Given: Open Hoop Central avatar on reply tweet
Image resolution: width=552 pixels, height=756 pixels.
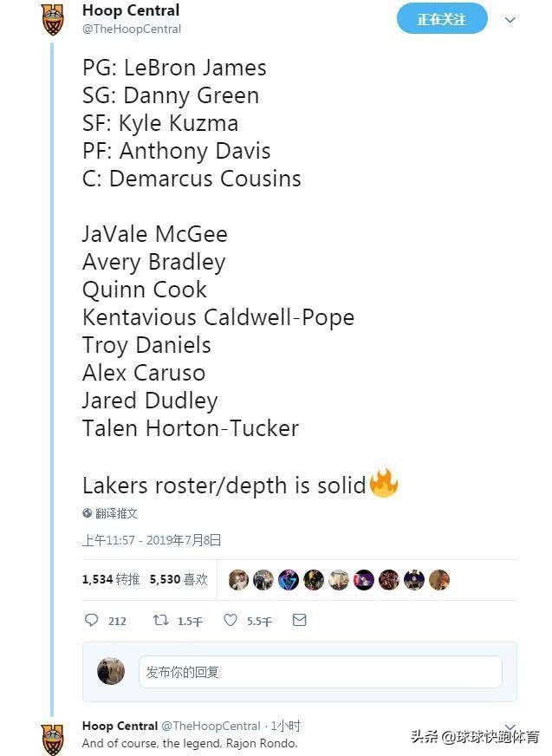Looking at the screenshot, I should click(53, 738).
